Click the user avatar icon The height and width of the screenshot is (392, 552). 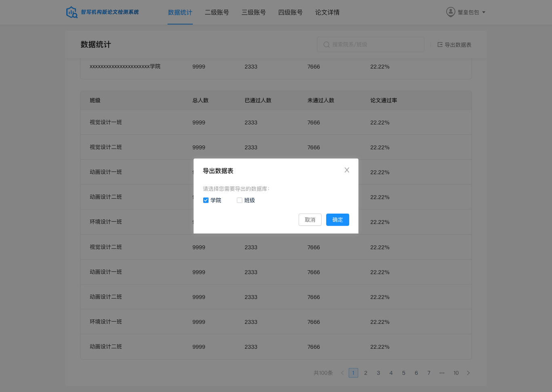click(451, 12)
